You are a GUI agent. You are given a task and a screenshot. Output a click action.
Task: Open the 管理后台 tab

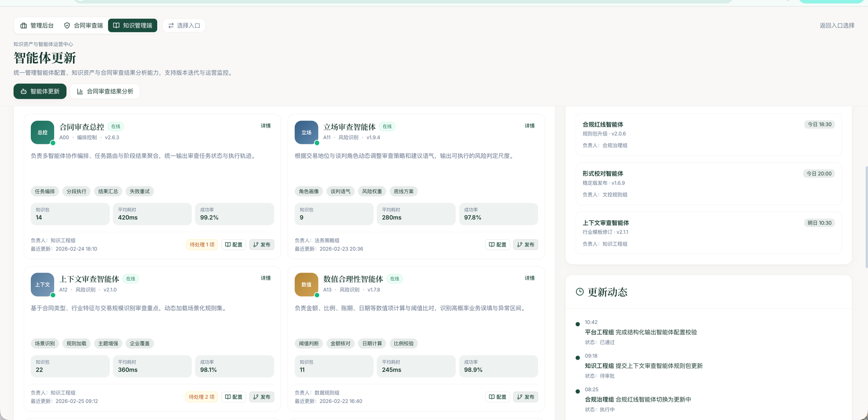click(37, 25)
